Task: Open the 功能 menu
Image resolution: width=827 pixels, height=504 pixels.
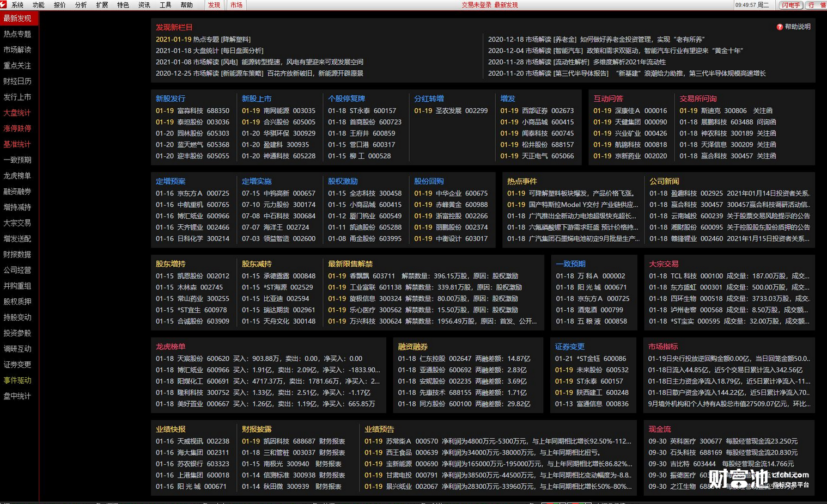Action: pos(39,5)
